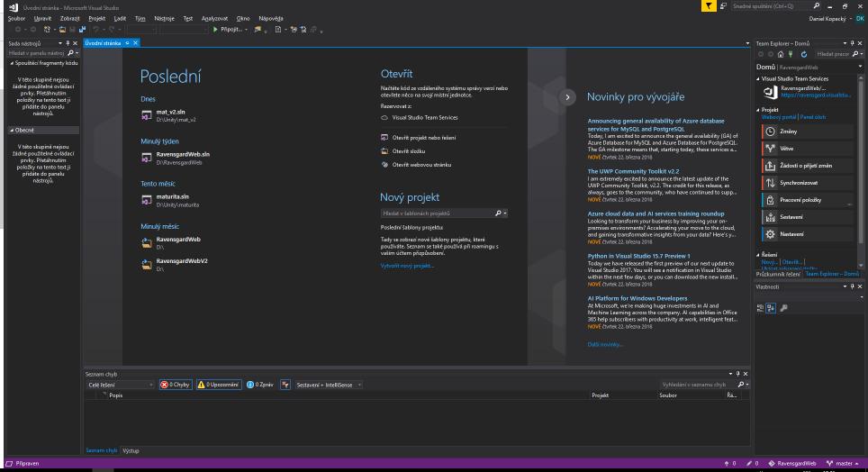Pin the Sada nástrojů panel
The image size is (868, 472).
(68, 43)
